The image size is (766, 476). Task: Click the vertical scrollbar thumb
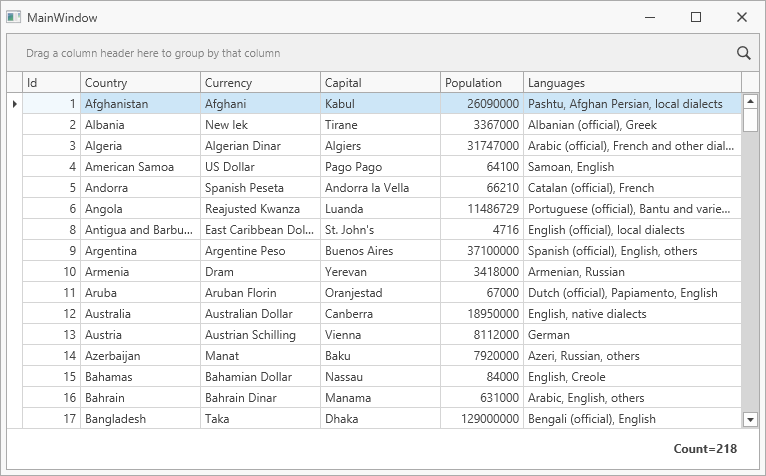(x=750, y=120)
